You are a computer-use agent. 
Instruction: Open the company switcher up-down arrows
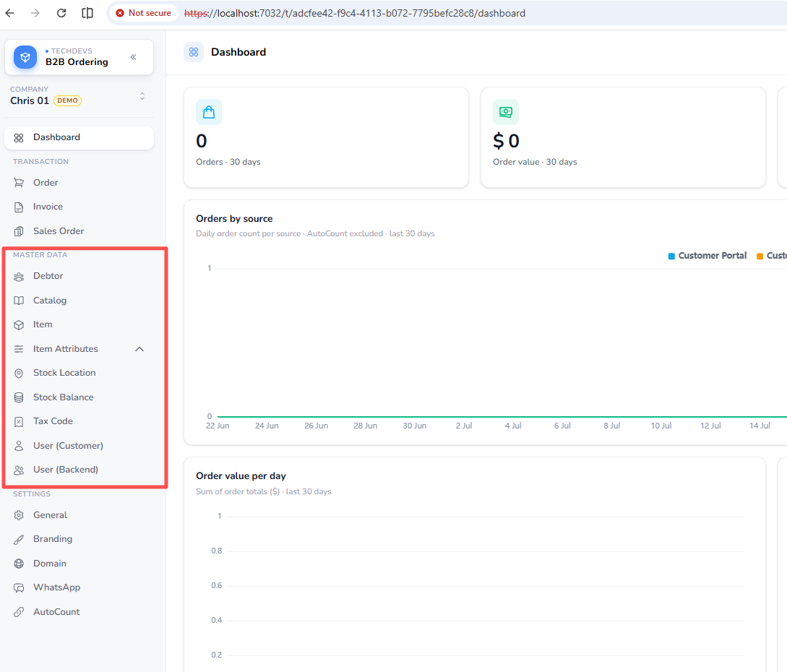tap(142, 96)
